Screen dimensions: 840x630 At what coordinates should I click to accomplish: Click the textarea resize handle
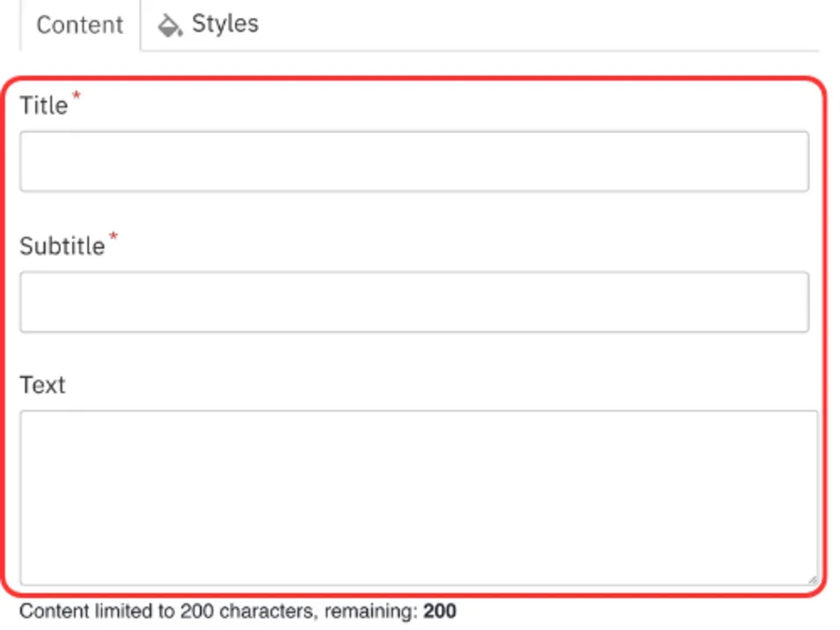click(x=812, y=578)
